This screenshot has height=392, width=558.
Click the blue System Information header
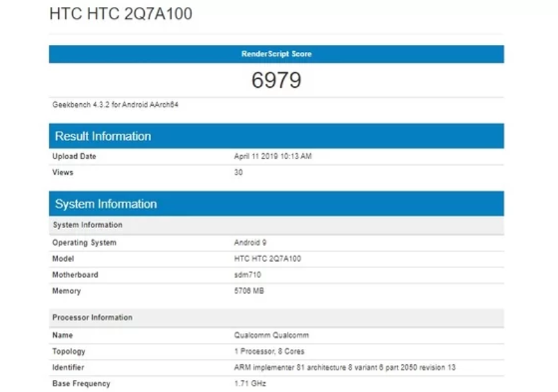[276, 204]
